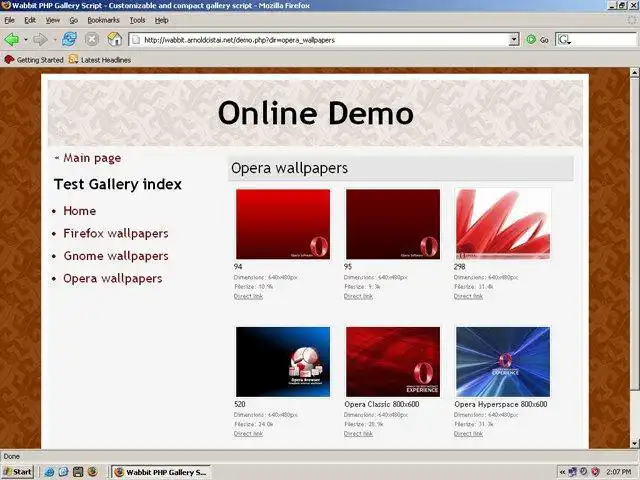Click the Opera wallpapers section heading

(x=289, y=168)
